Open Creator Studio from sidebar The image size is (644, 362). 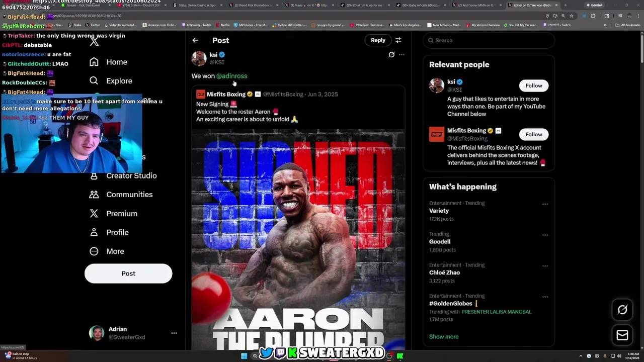[131, 175]
